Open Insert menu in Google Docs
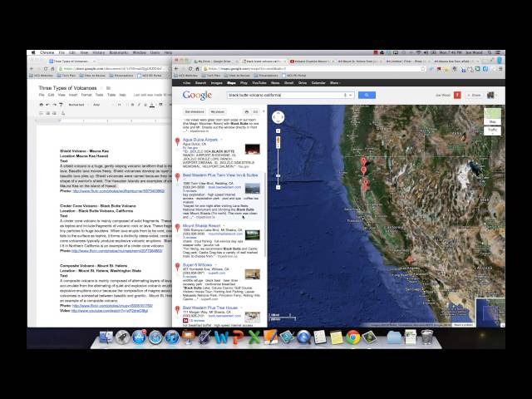Viewport: 532px width, 399px height. 73,95
